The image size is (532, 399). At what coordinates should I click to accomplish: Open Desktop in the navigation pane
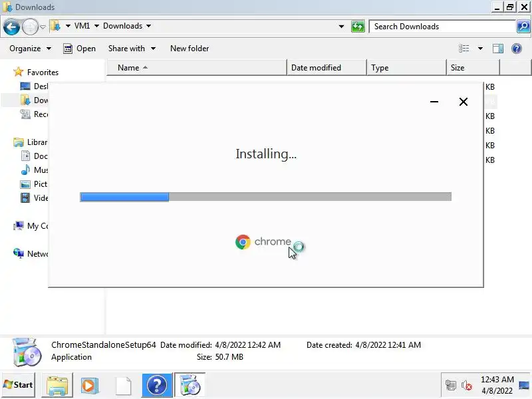34,86
